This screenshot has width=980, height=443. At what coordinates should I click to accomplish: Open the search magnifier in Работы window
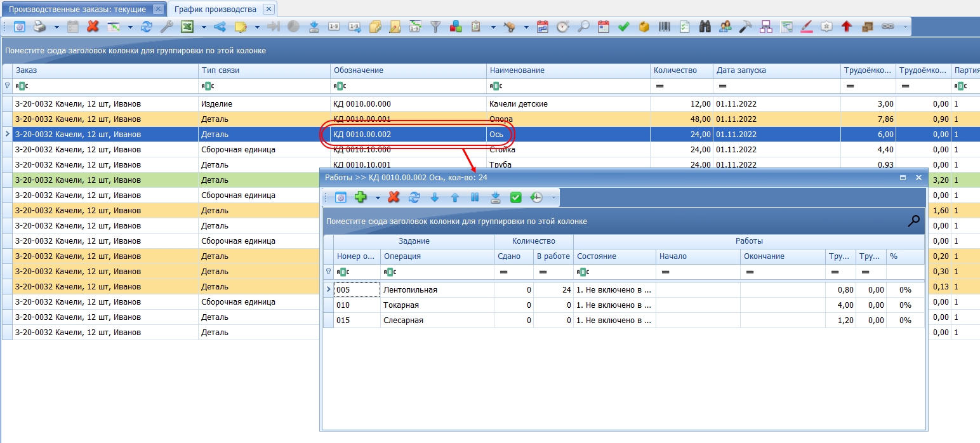pyautogui.click(x=914, y=221)
